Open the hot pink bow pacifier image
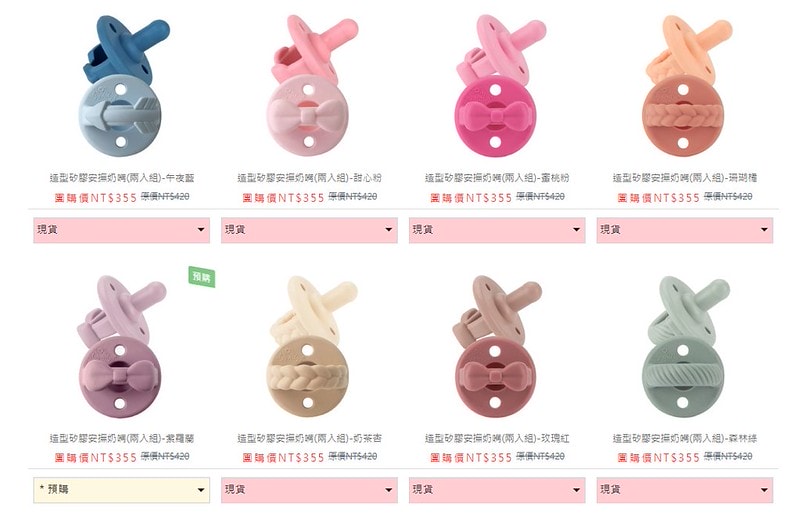This screenshot has width=800, height=527. tap(498, 86)
